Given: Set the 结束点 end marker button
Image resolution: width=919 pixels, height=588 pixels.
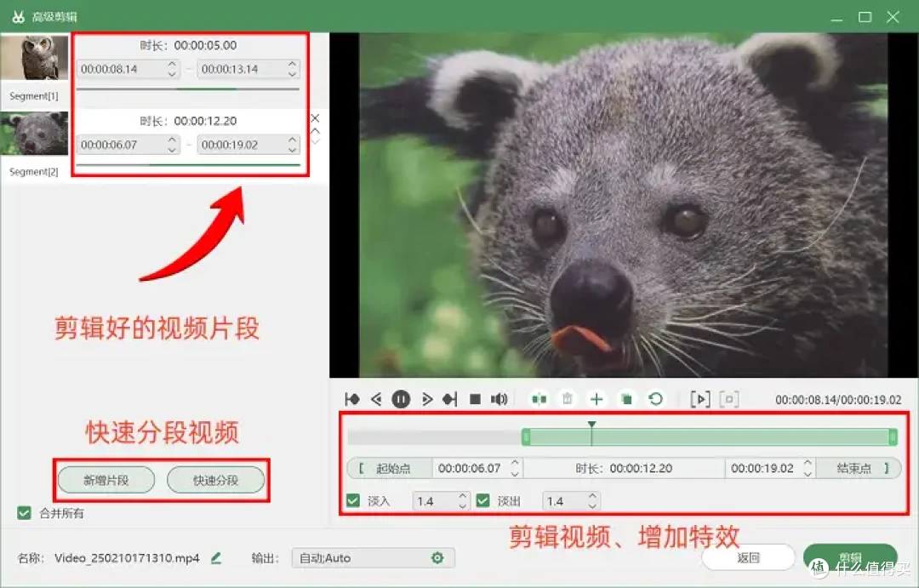Looking at the screenshot, I should [858, 468].
